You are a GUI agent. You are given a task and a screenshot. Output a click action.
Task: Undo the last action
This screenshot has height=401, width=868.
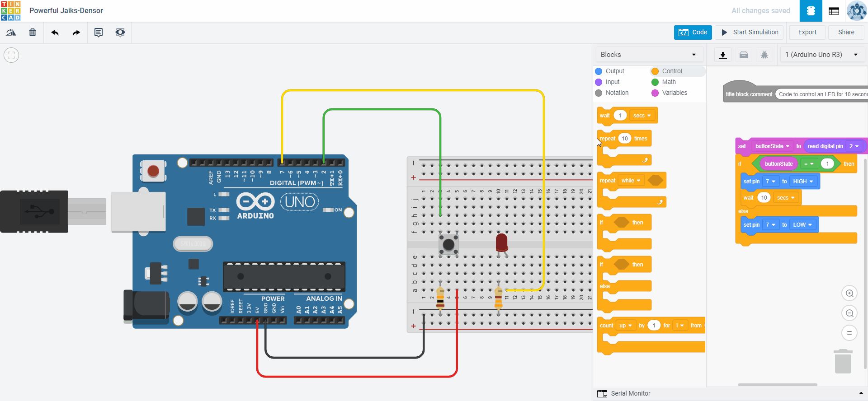pyautogui.click(x=55, y=33)
